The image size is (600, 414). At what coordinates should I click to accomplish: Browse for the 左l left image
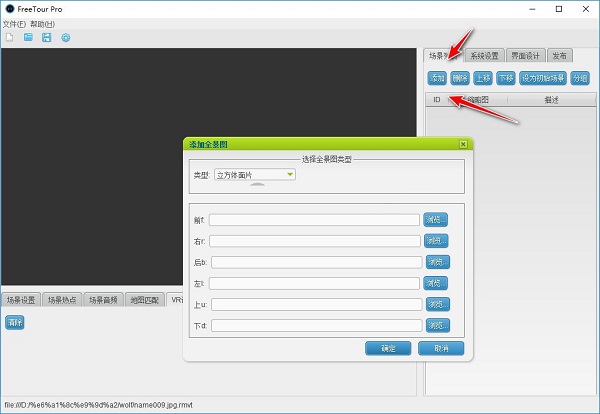(435, 283)
